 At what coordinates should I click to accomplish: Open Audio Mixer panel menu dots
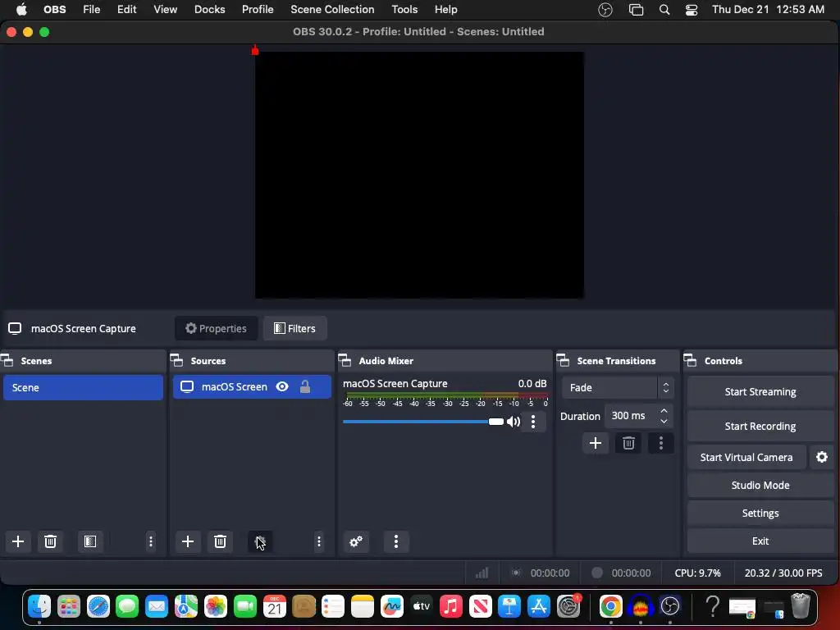pyautogui.click(x=396, y=541)
